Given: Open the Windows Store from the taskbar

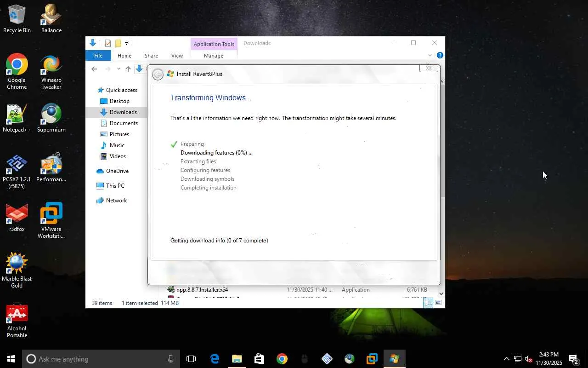Looking at the screenshot, I should pyautogui.click(x=260, y=359).
